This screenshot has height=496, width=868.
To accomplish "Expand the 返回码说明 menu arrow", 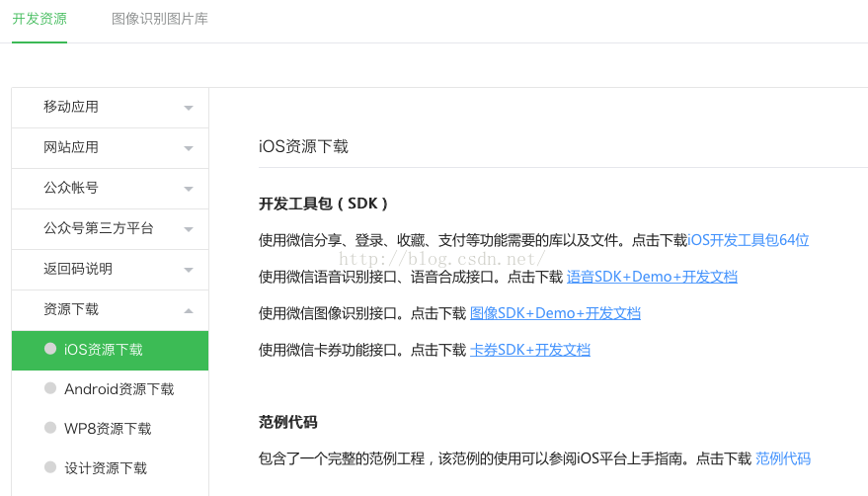I will [x=189, y=270].
